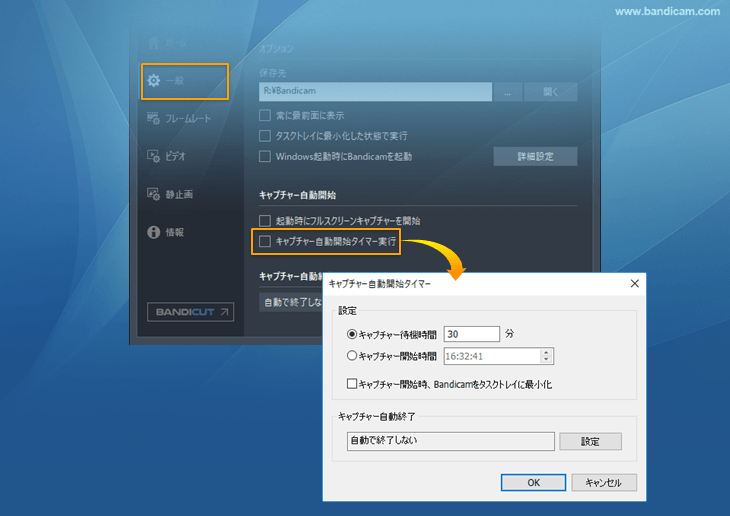Image resolution: width=730 pixels, height=516 pixels.
Task: Click the 自動で終了しない field in dialog
Action: (x=451, y=441)
